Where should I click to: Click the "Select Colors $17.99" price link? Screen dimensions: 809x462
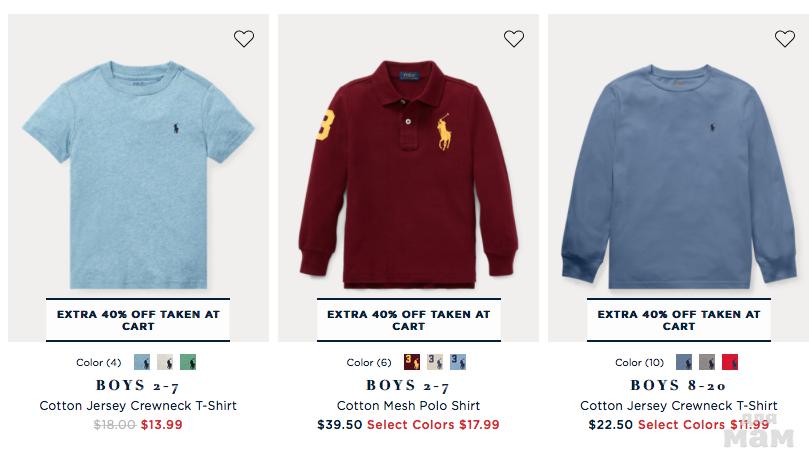(433, 425)
